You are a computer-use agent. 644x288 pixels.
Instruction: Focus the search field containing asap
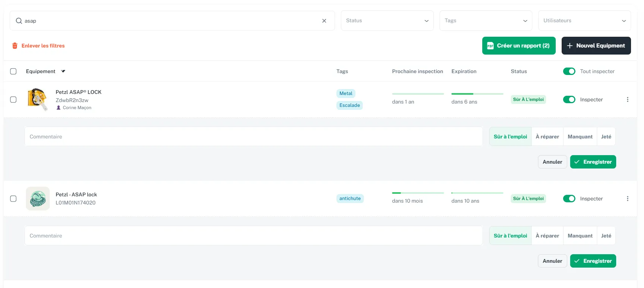[x=172, y=21]
